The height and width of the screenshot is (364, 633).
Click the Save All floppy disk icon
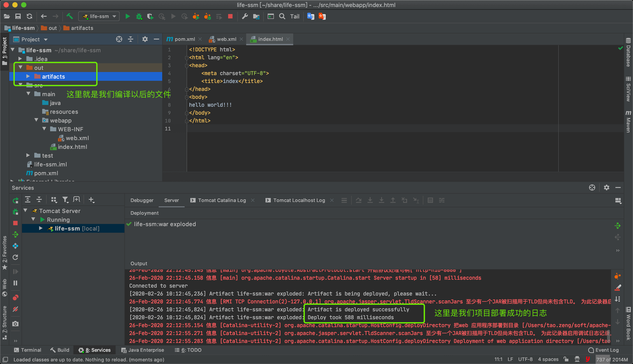tap(18, 16)
